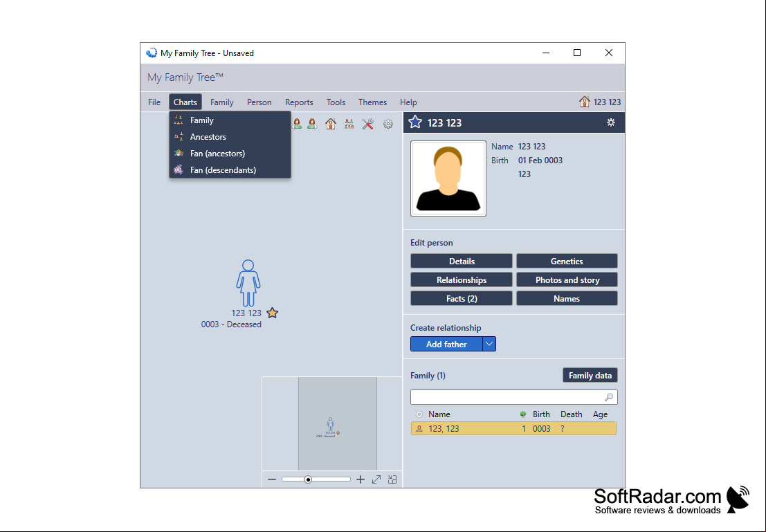This screenshot has width=766, height=532.
Task: Choose Family chart from Charts menu
Action: (230, 120)
